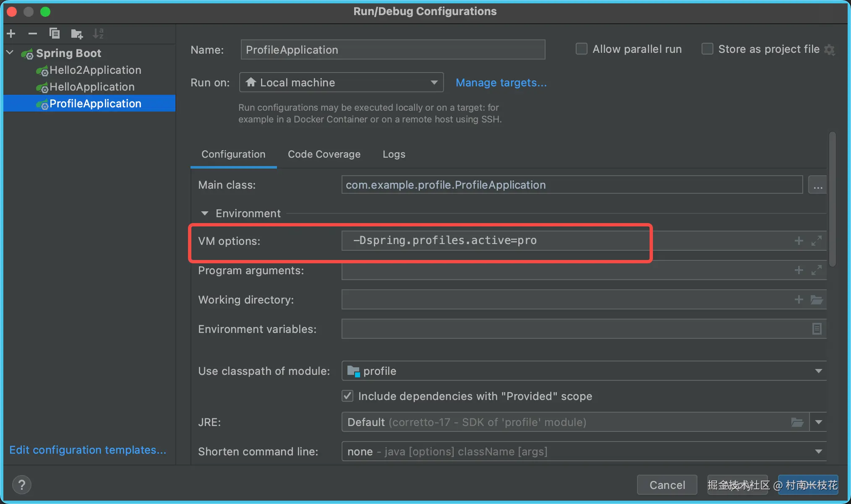Click the copy configuration icon
The width and height of the screenshot is (851, 504).
[x=55, y=34]
